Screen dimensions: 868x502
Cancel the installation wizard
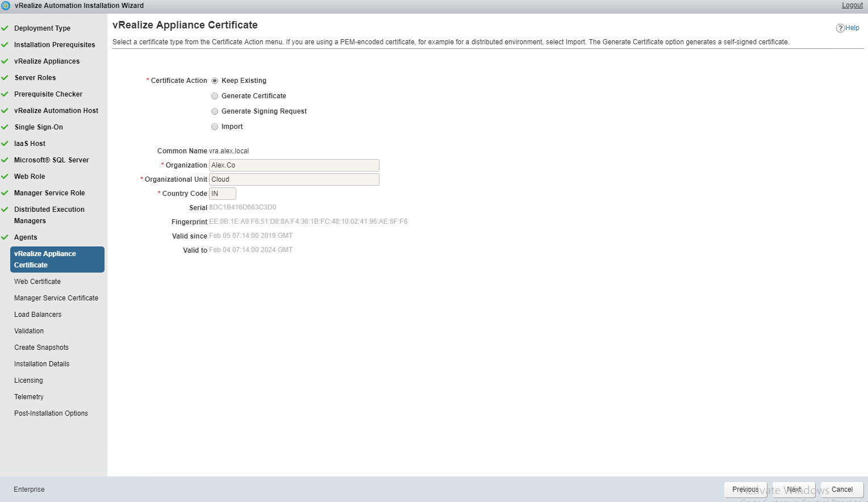842,490
